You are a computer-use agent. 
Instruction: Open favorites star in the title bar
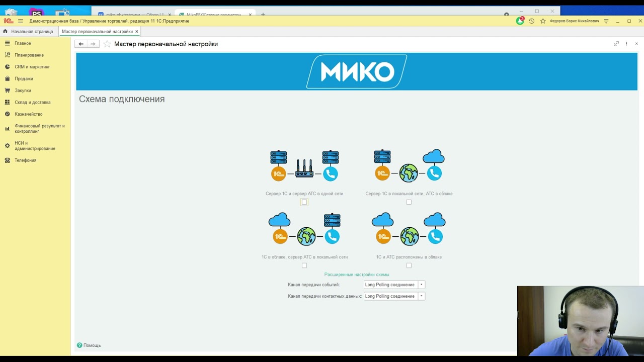click(x=543, y=21)
